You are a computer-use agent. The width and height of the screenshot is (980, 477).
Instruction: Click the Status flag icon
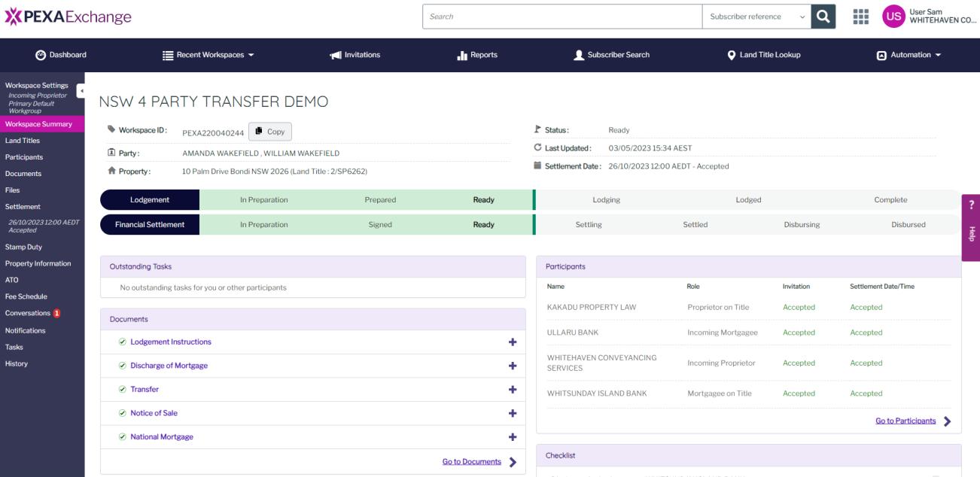[x=537, y=129]
